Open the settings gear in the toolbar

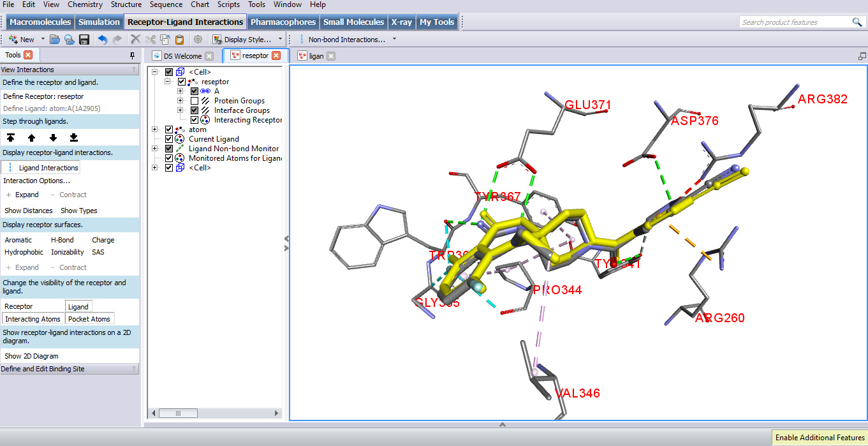[x=198, y=39]
